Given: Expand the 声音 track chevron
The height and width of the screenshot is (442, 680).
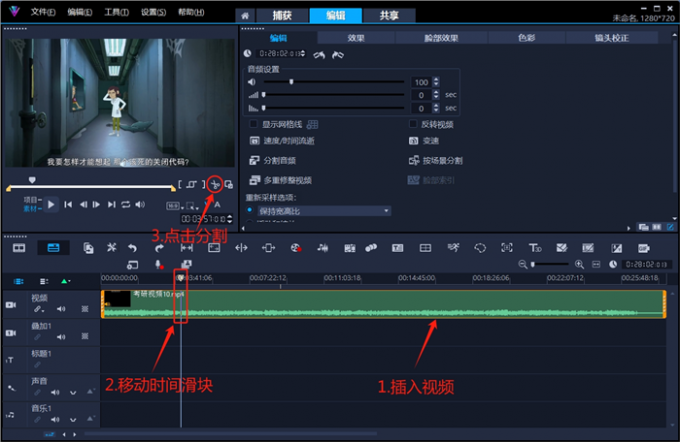Looking at the screenshot, I should 73,393.
